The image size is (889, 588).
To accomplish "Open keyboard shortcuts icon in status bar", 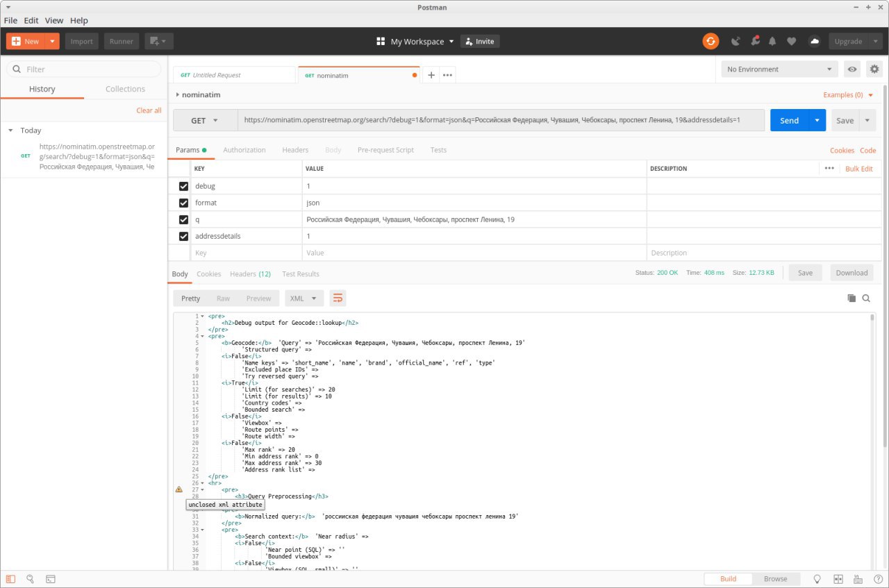I will coord(858,579).
